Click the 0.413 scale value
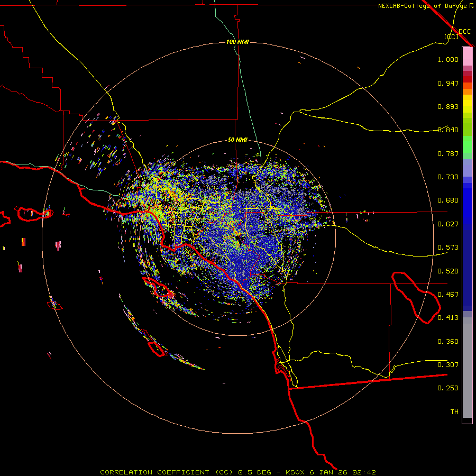Viewport: 476px width, 476px height. 448,318
